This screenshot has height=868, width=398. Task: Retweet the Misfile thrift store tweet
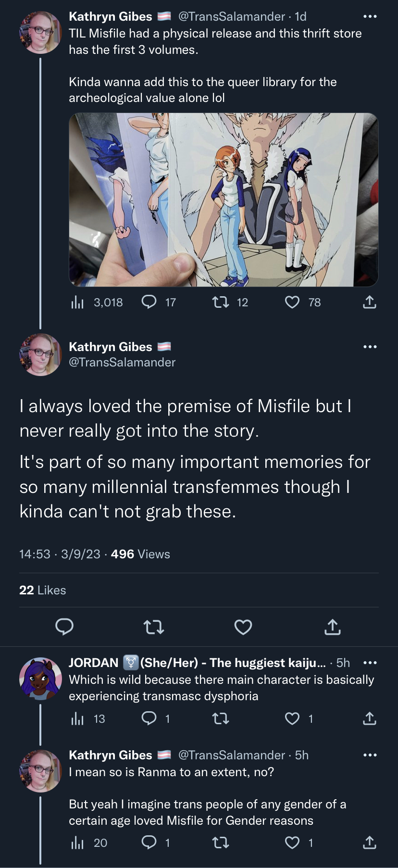click(x=221, y=302)
